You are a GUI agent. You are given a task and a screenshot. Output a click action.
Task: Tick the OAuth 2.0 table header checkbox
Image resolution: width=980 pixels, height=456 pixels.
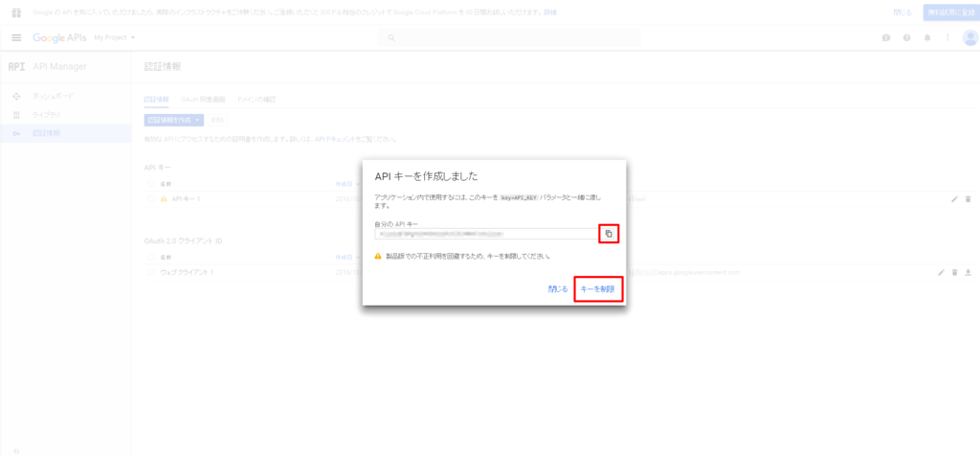151,257
